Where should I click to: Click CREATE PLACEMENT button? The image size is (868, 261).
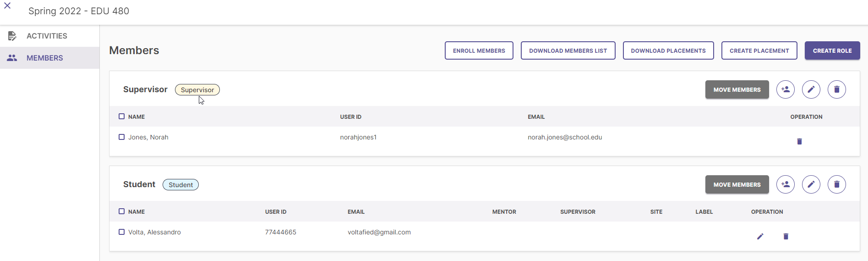pyautogui.click(x=759, y=50)
